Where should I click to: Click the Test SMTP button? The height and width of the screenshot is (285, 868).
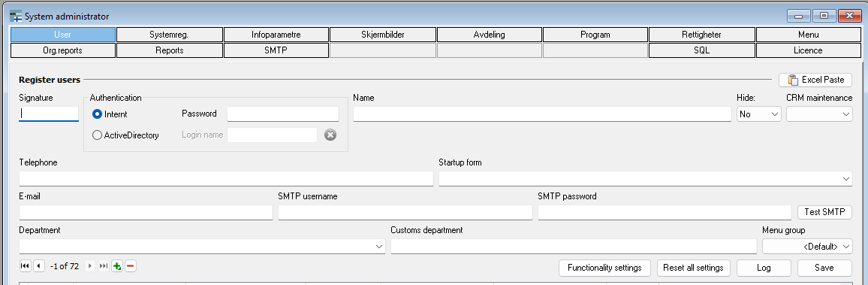824,212
